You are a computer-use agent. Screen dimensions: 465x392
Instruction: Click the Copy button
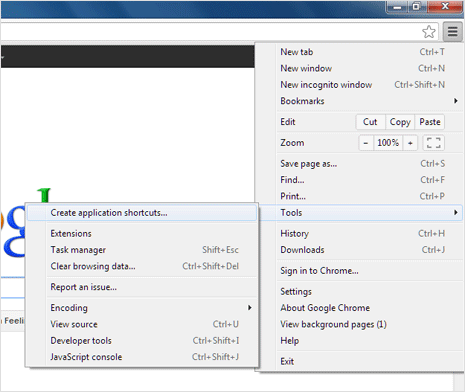tap(400, 122)
